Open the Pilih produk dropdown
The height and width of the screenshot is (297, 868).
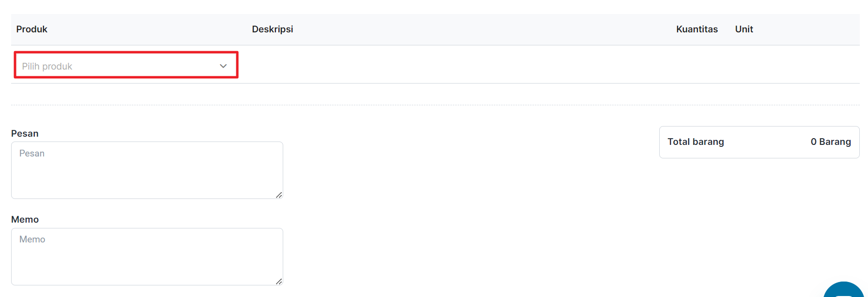point(126,65)
